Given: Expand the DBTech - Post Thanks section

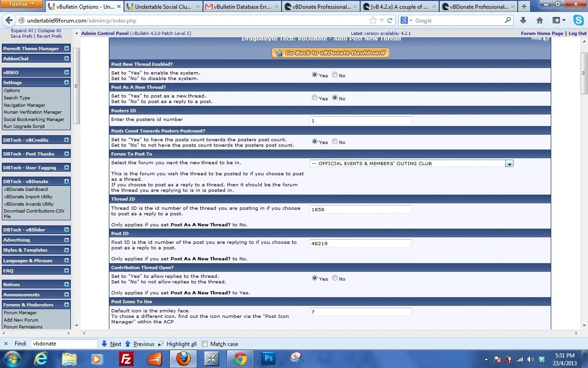Looking at the screenshot, I should click(67, 154).
